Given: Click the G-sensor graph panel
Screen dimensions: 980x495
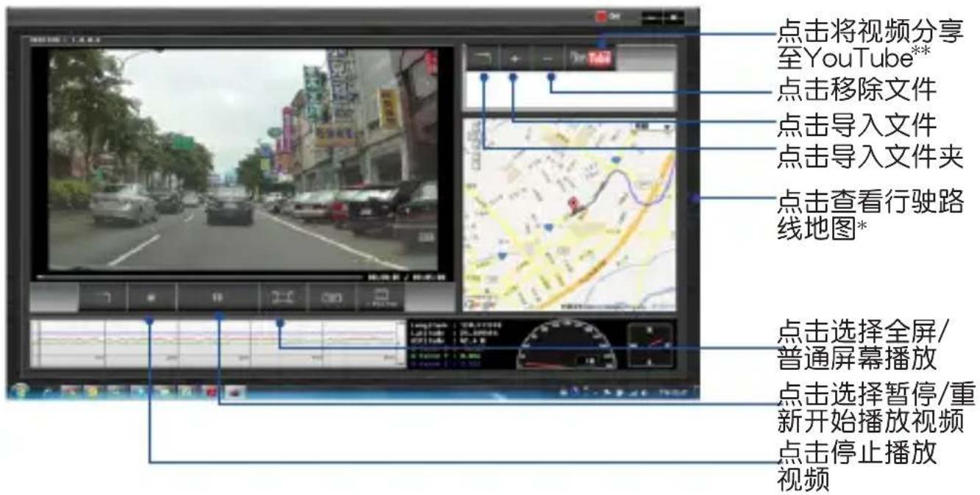Looking at the screenshot, I should 217,343.
